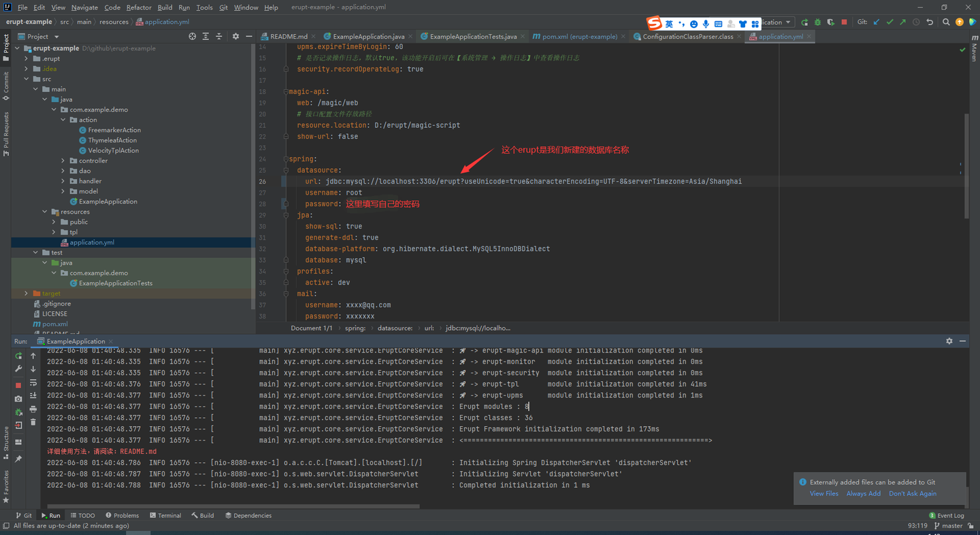
Task: Click Git update project arrow
Action: (877, 22)
